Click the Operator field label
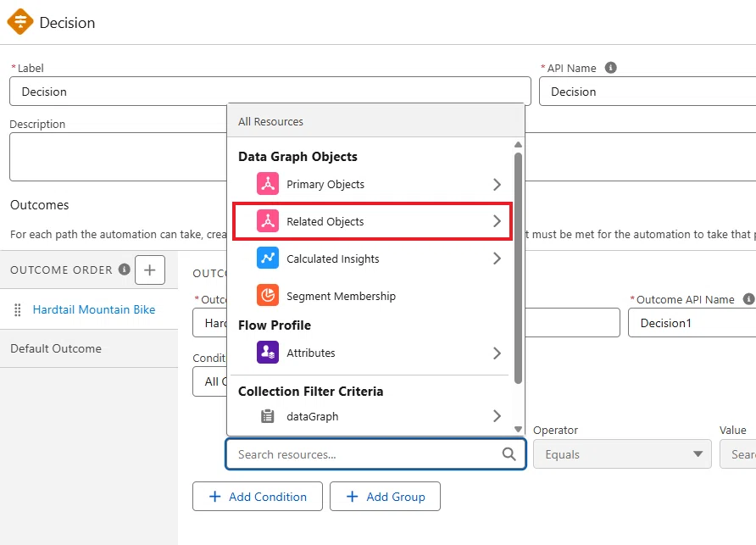Screen dimensions: 756x545 pos(555,431)
